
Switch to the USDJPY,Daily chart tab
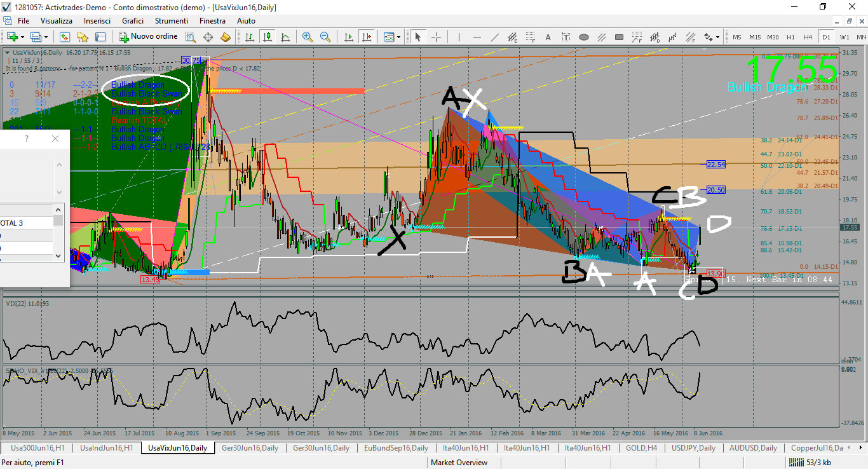(x=693, y=448)
